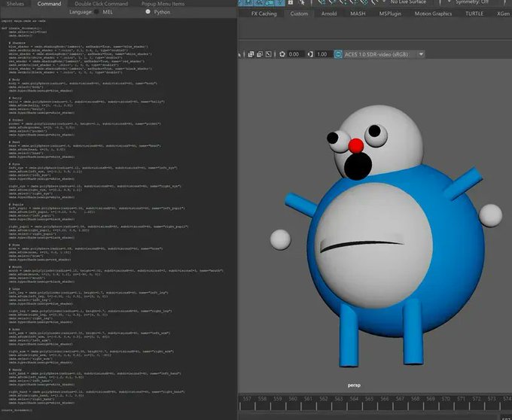512x420 pixels.
Task: Select the white belly sphere in viewport
Action: coord(374,245)
